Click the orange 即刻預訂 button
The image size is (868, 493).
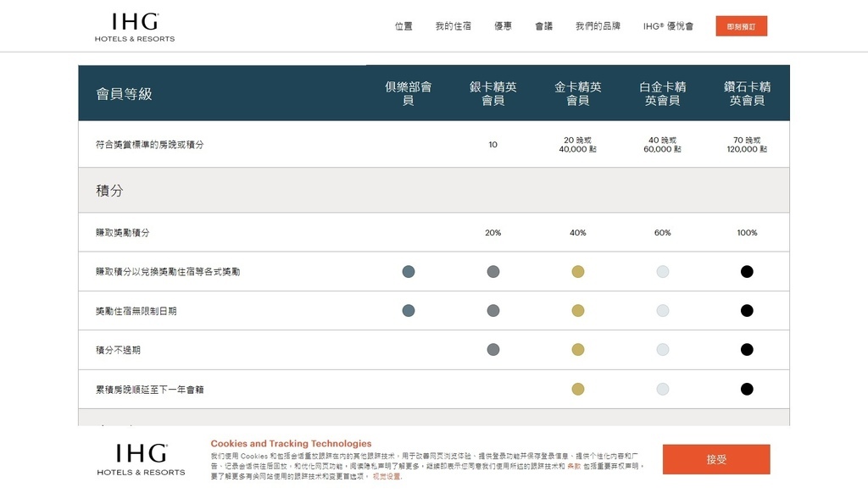[741, 26]
